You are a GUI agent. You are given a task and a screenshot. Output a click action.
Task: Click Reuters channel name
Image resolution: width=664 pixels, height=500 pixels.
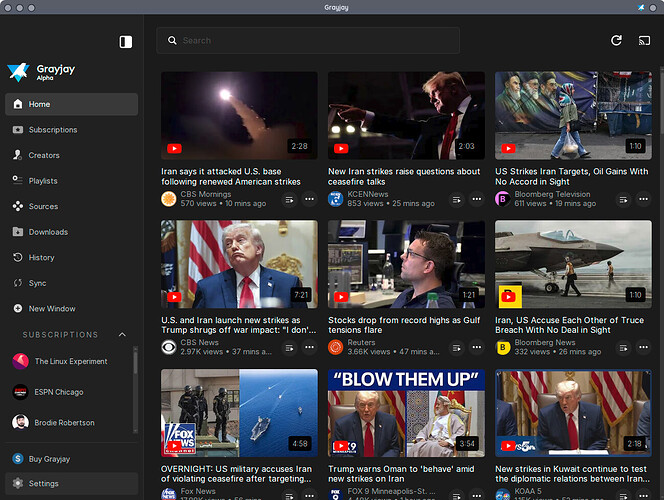361,342
